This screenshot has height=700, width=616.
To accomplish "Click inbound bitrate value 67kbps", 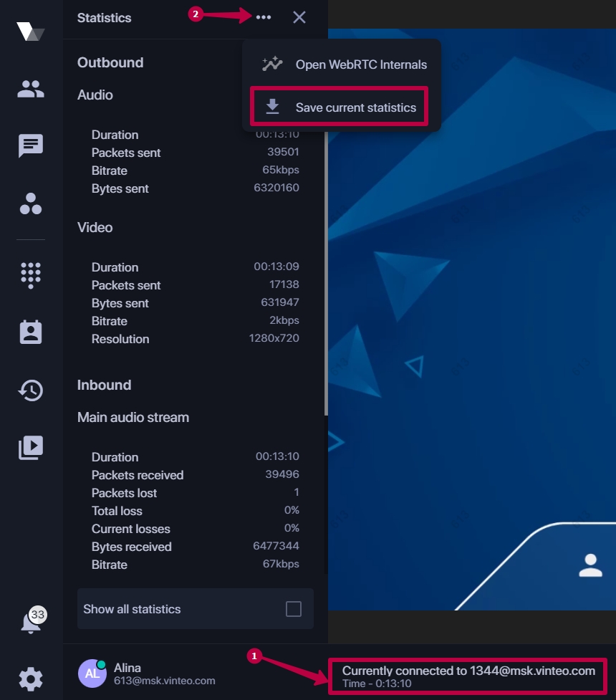I will [281, 564].
